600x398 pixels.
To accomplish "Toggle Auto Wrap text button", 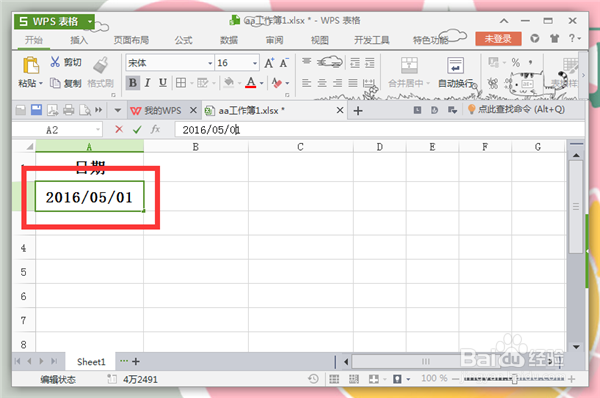I will tap(455, 72).
